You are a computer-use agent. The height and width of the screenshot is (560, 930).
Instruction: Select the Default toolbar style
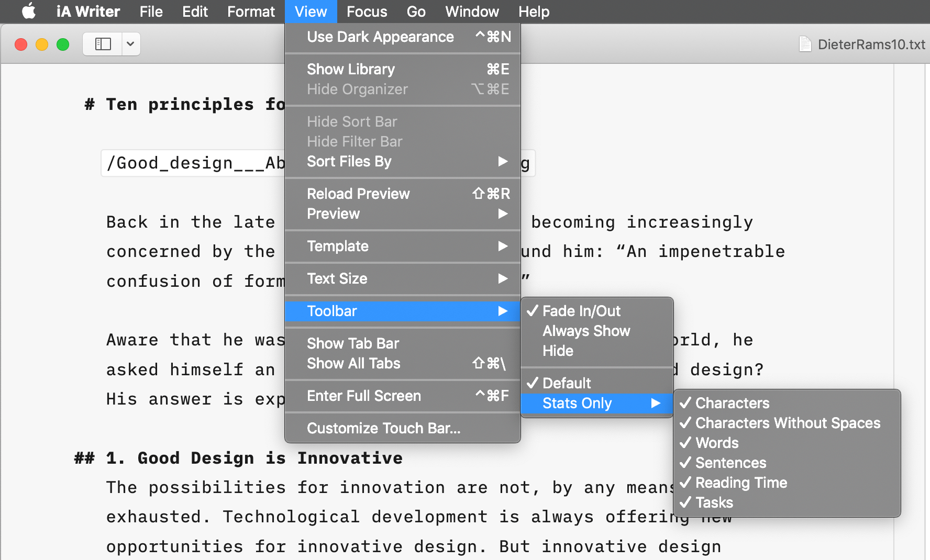tap(597, 383)
